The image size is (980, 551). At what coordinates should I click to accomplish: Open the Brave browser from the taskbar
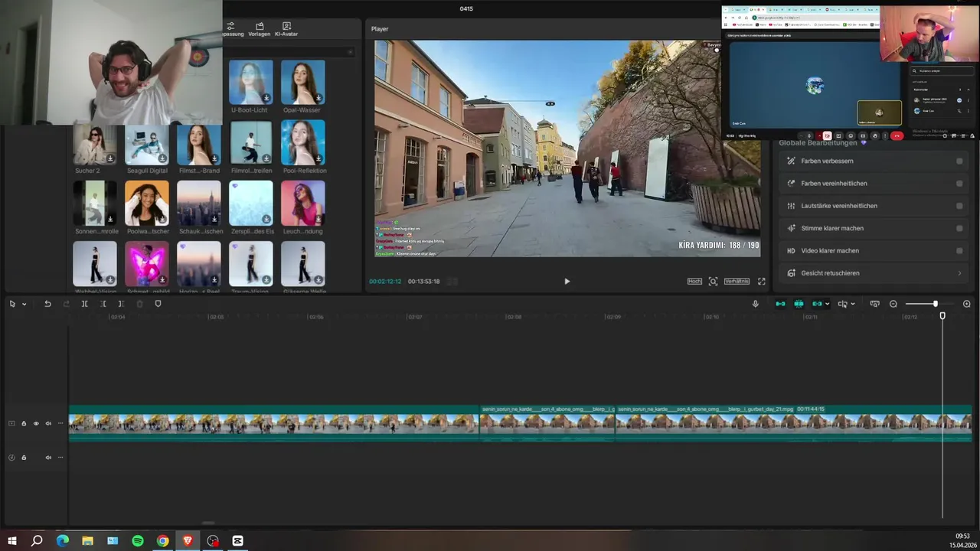click(188, 541)
